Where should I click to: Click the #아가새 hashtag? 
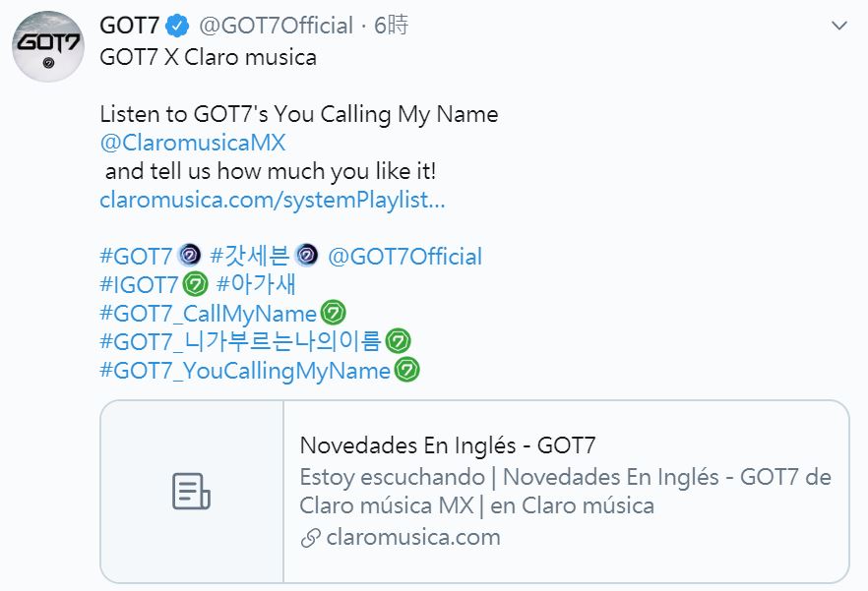coord(256,285)
